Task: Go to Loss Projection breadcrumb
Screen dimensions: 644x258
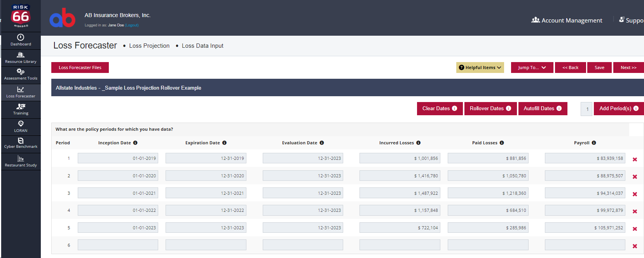Action: coord(149,46)
